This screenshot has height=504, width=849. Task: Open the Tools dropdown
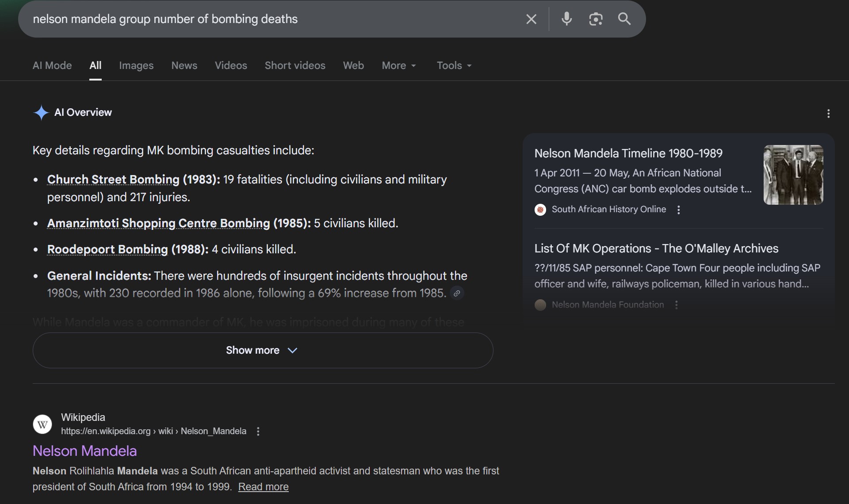[454, 65]
